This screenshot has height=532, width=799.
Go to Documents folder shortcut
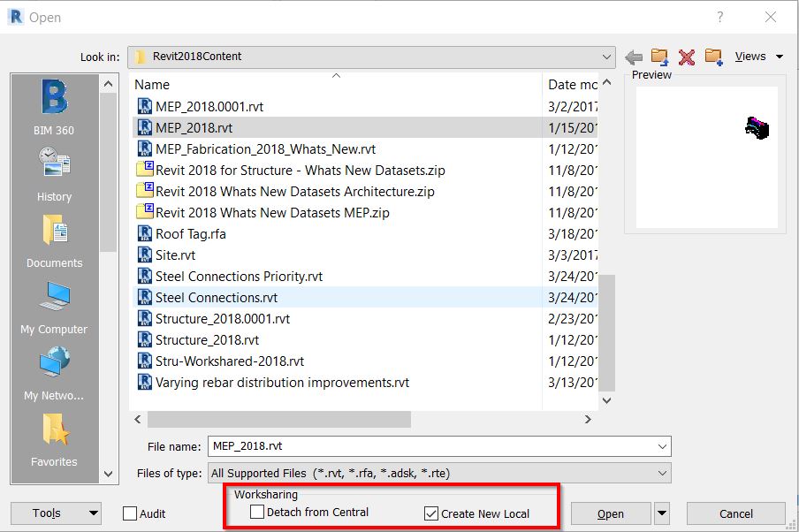pos(54,239)
